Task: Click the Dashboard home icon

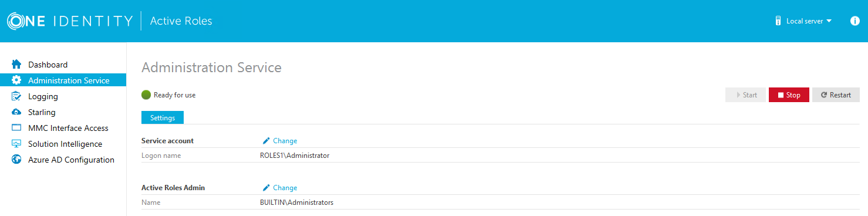Action: [x=16, y=65]
